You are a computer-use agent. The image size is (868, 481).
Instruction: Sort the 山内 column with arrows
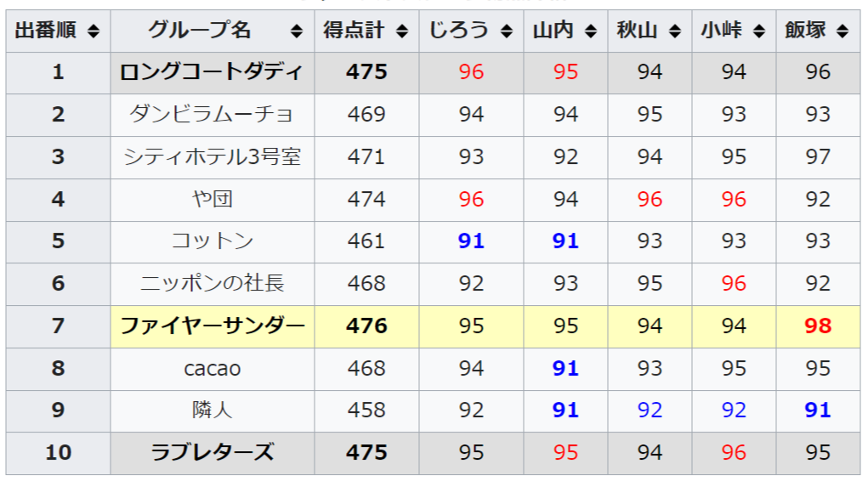coord(591,31)
